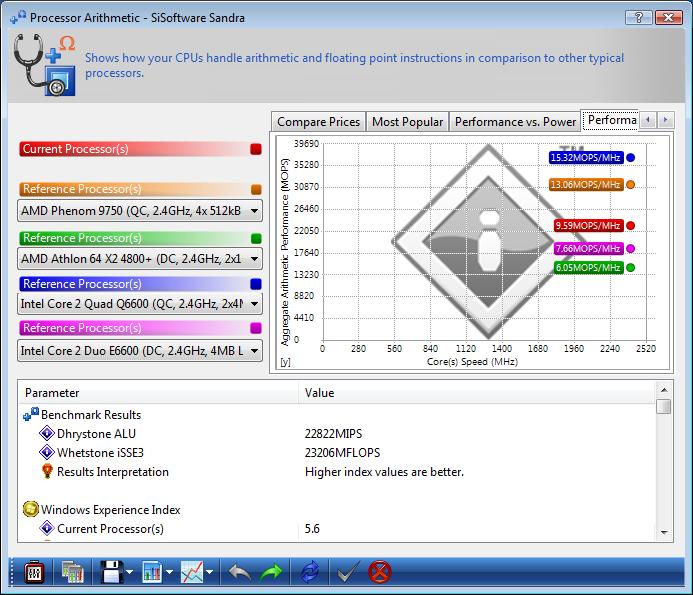Click the 5.6 index value
693x595 pixels.
(x=312, y=529)
